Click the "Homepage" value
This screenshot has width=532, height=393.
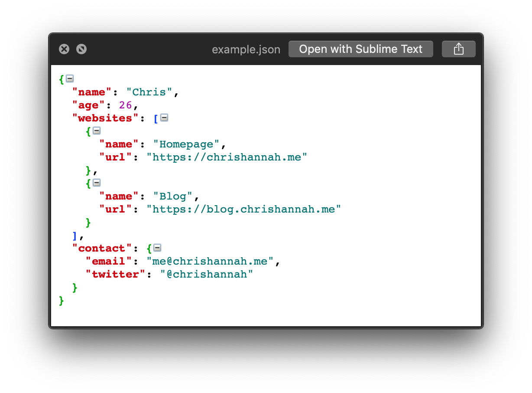pos(186,144)
